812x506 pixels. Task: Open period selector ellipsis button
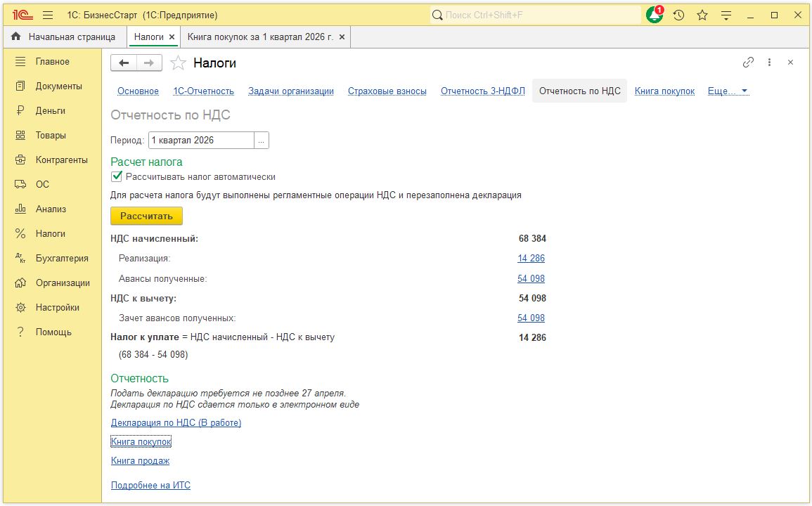pos(262,141)
